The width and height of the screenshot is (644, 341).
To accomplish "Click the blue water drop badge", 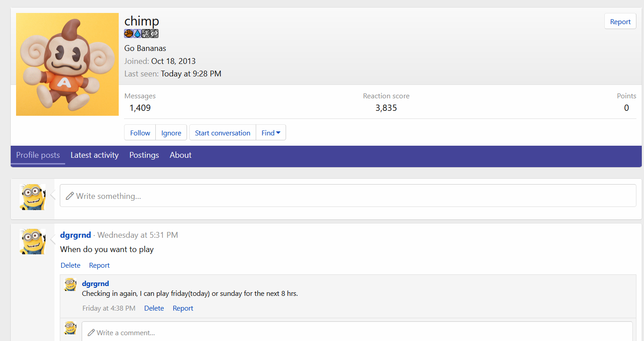I will 137,34.
